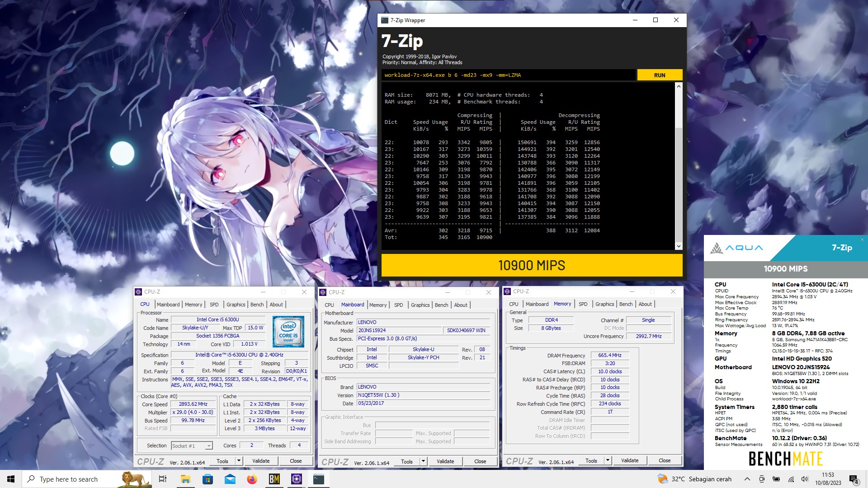The height and width of the screenshot is (488, 868).
Task: Click the title icon of the CPU-Z Mainboard window
Action: click(323, 292)
